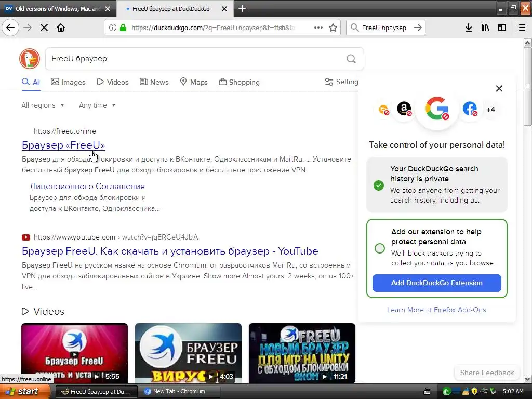The image size is (532, 399).
Task: Stop loading the page
Action: (44, 28)
